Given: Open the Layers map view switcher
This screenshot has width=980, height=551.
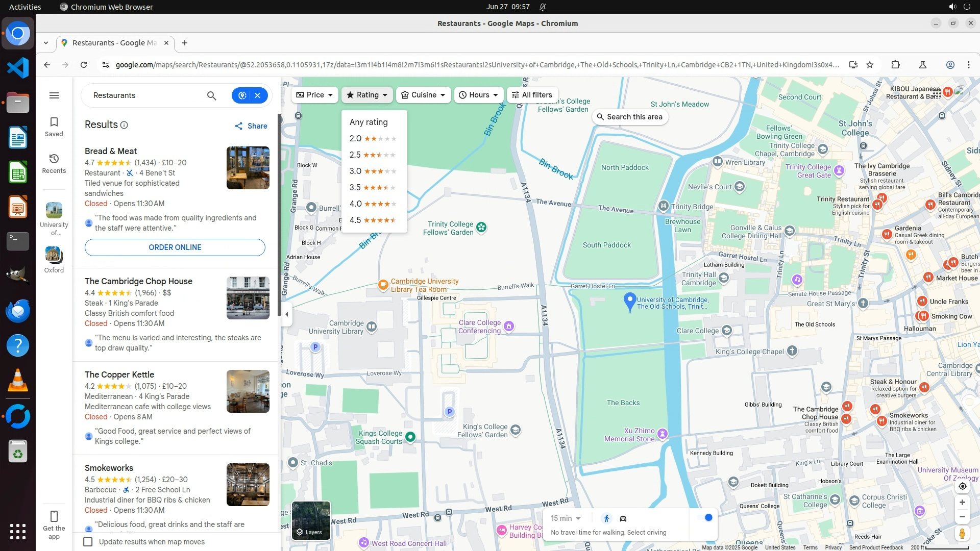Looking at the screenshot, I should tap(310, 520).
